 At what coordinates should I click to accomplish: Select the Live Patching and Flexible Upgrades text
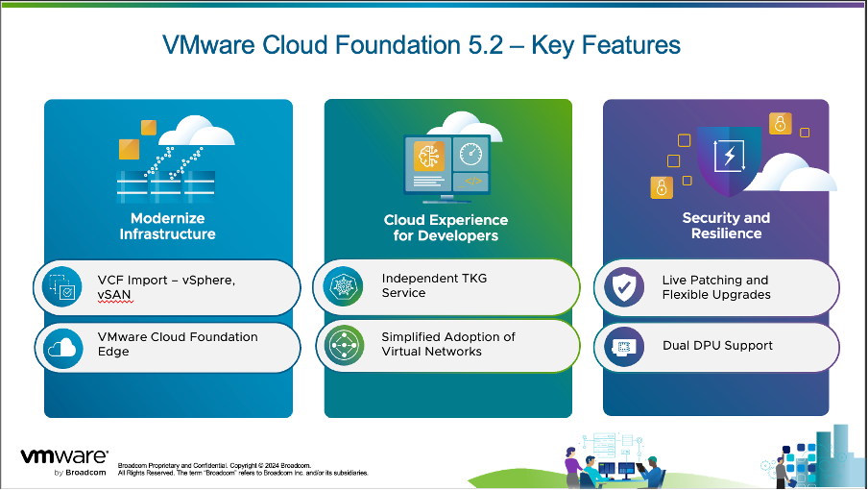(715, 287)
